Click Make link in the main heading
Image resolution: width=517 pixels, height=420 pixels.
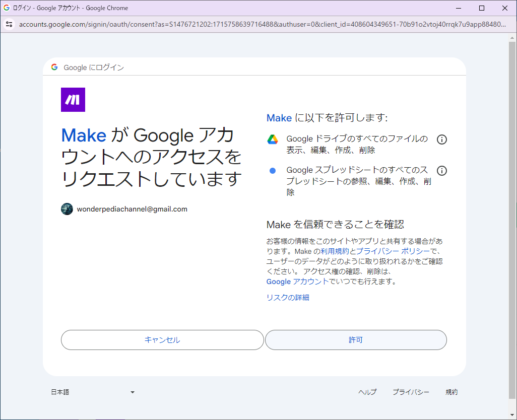[x=84, y=135]
